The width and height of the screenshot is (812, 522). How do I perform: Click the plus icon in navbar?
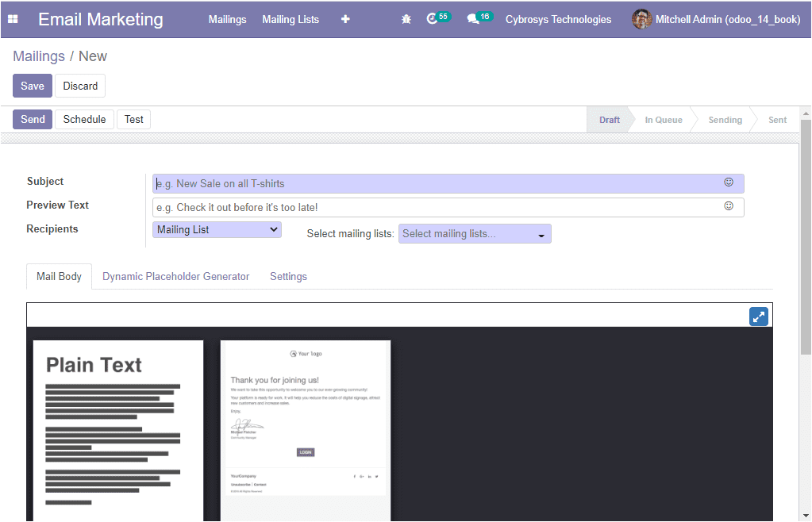click(345, 19)
